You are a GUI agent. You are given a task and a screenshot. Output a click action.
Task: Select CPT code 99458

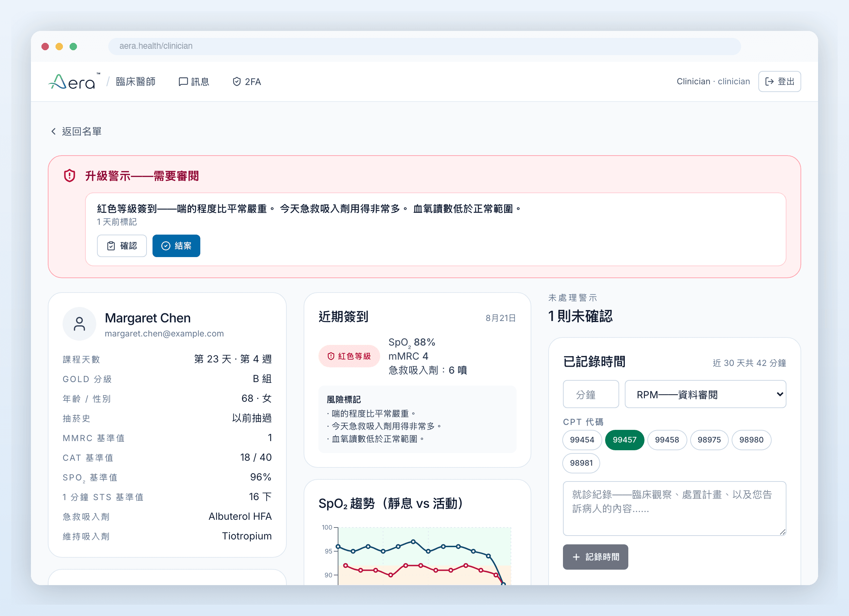tap(667, 440)
